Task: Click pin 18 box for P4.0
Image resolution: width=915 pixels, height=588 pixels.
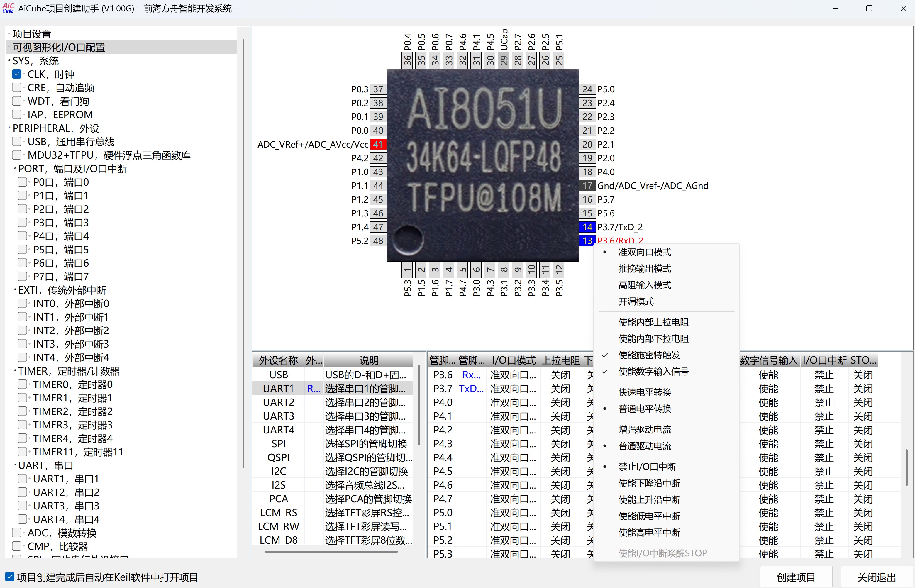Action: (587, 172)
